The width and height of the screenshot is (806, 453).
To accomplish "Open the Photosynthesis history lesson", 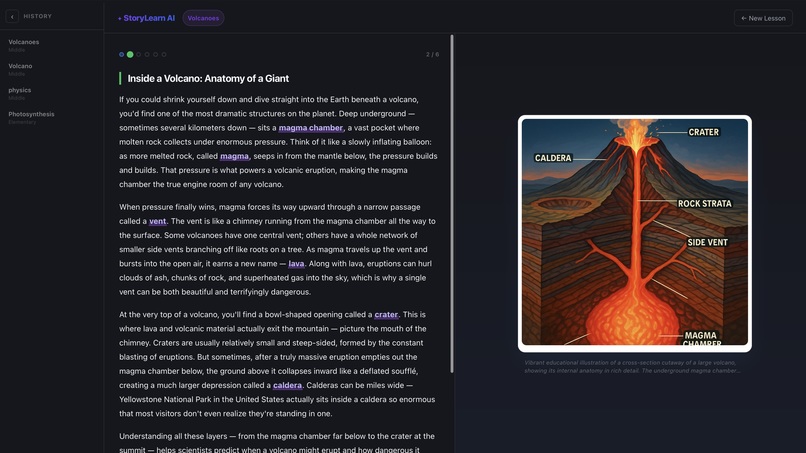I will 31,118.
